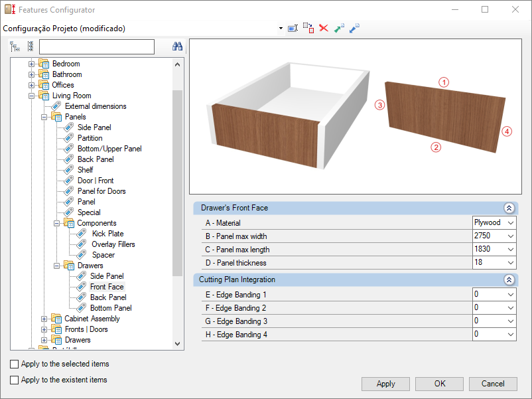This screenshot has width=532, height=399.
Task: Open the configuration name dropdown arrow
Action: pos(281,28)
